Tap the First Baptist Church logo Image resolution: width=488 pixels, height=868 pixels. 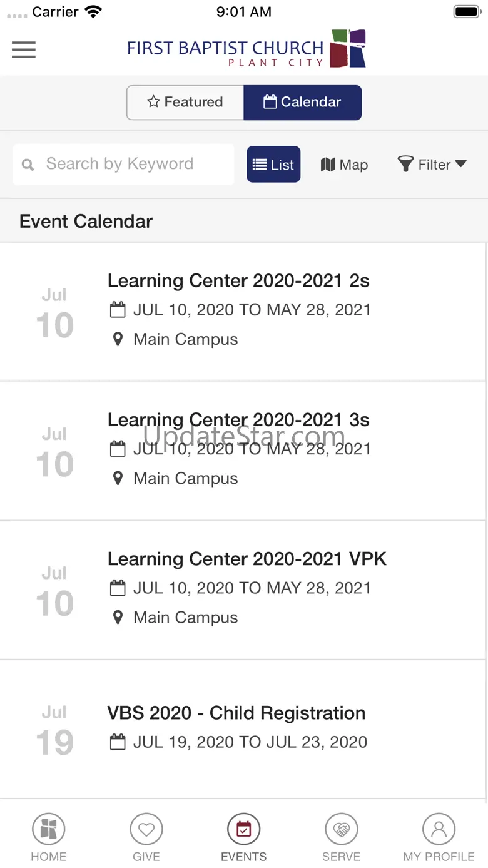[x=247, y=48]
